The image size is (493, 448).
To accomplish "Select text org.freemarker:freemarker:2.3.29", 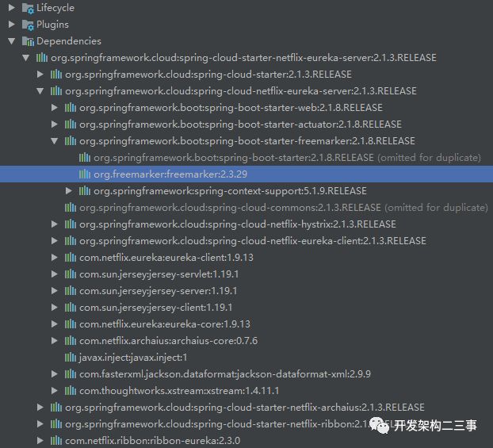I will pos(170,174).
